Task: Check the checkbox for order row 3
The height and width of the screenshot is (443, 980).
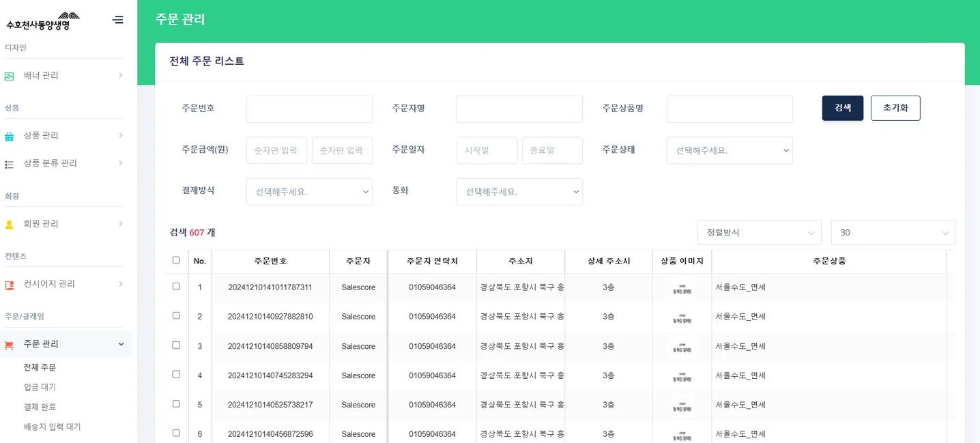Action: 176,346
